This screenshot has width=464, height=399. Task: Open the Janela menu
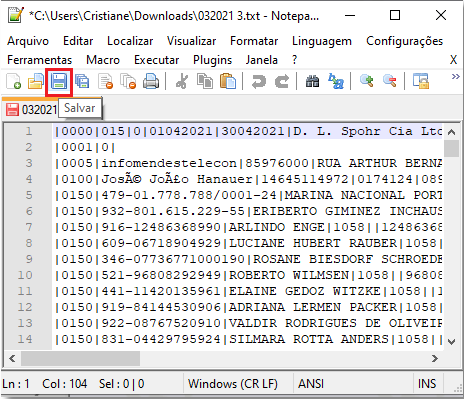point(262,60)
